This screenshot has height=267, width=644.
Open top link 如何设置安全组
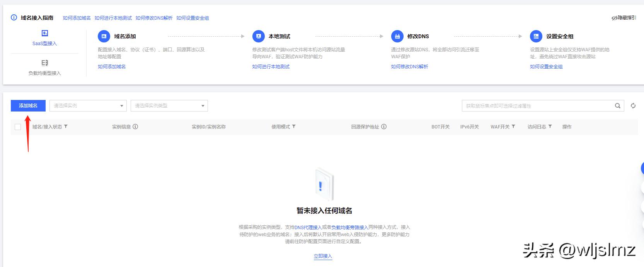click(193, 18)
